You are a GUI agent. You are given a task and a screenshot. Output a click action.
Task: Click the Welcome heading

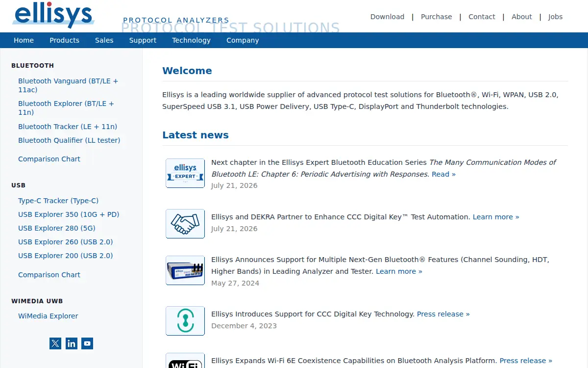187,71
